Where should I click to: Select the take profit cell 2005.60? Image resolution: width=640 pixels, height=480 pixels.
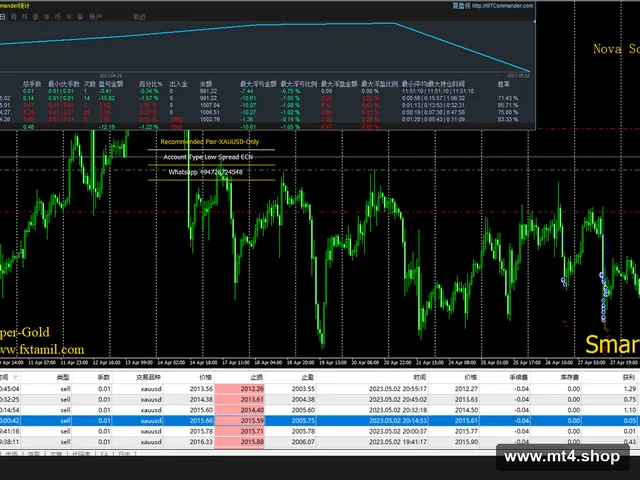[303, 410]
